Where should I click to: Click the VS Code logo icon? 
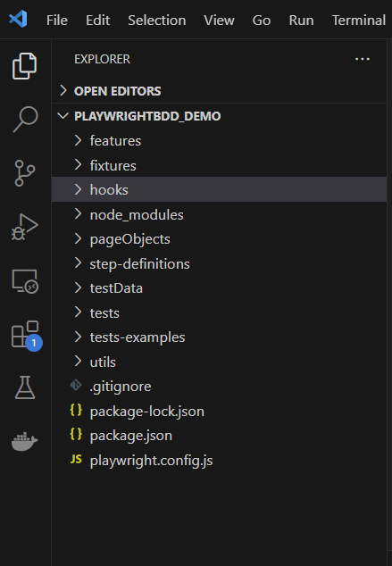coord(18,19)
